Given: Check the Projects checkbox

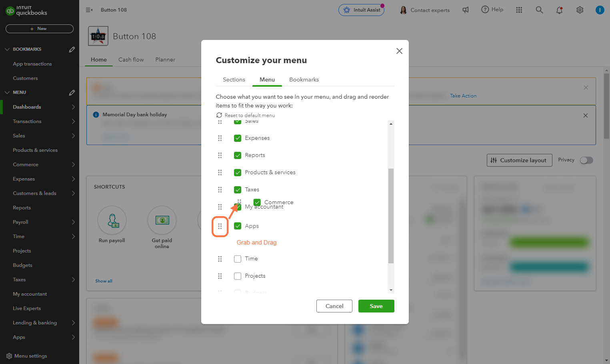Looking at the screenshot, I should point(238,276).
